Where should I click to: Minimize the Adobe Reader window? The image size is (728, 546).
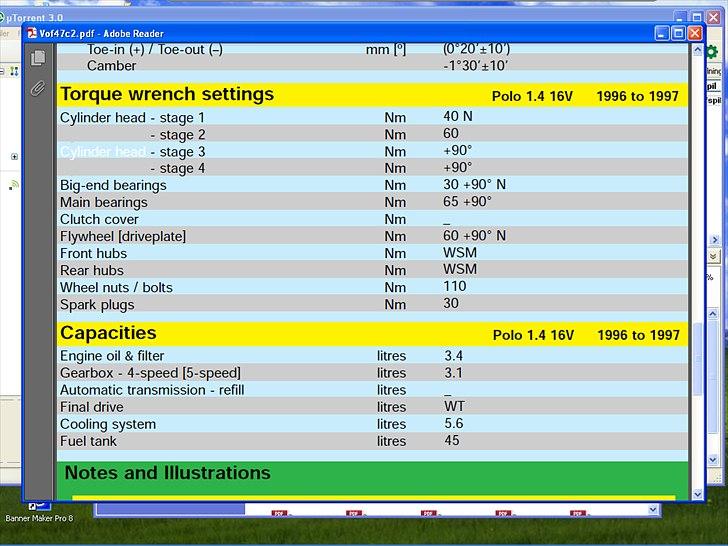[x=662, y=33]
